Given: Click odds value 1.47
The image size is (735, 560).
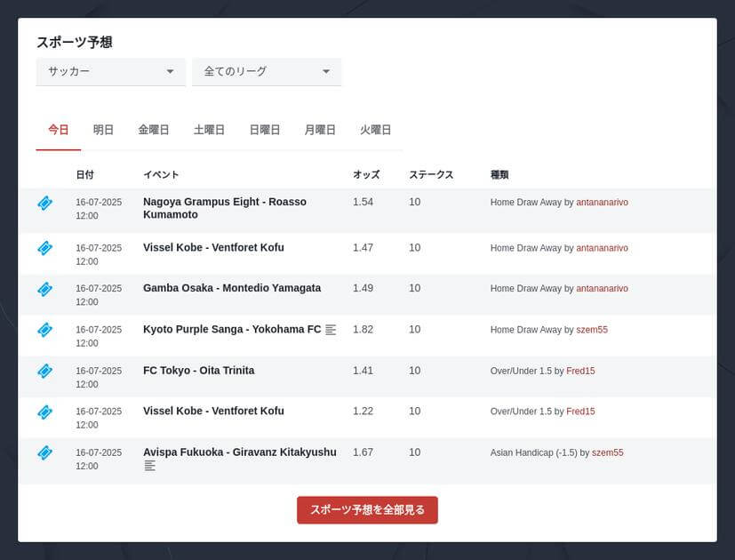Looking at the screenshot, I should pyautogui.click(x=363, y=248).
